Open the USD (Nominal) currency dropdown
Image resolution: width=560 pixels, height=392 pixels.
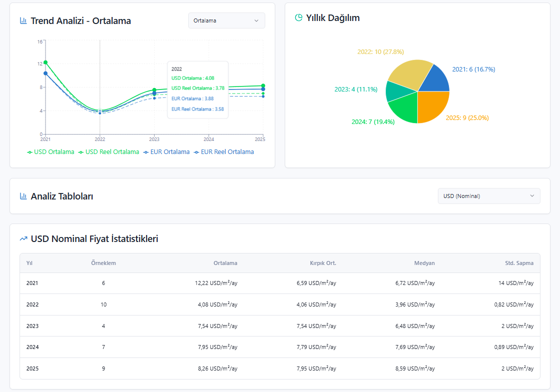489,196
